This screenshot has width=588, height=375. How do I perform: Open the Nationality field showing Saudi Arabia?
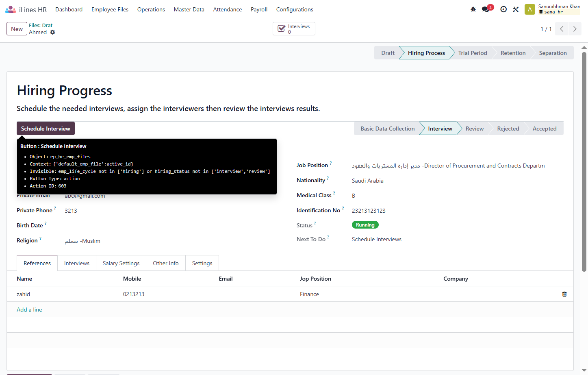click(458, 181)
